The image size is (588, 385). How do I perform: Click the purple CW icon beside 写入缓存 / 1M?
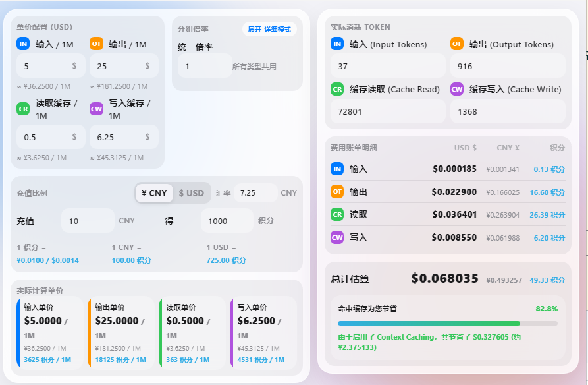pos(97,109)
